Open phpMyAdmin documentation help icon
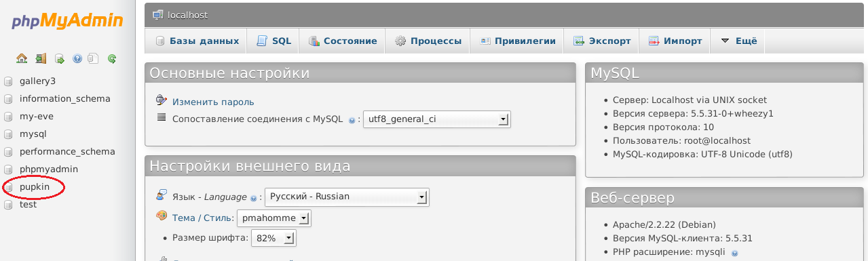The image size is (868, 261). tap(77, 59)
